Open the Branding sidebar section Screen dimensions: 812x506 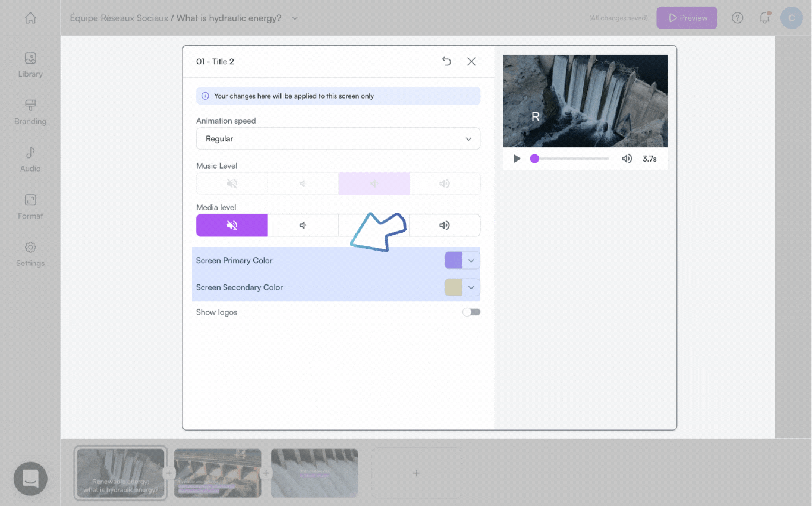tap(30, 112)
